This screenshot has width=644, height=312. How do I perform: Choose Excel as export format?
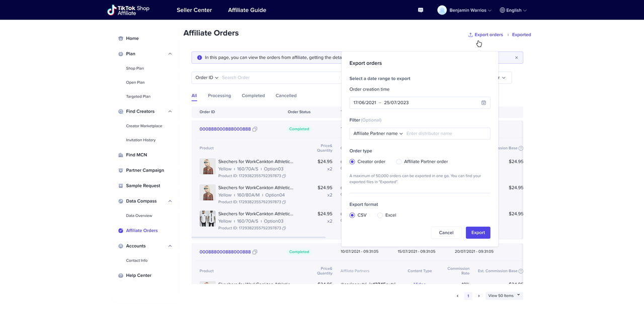380,215
